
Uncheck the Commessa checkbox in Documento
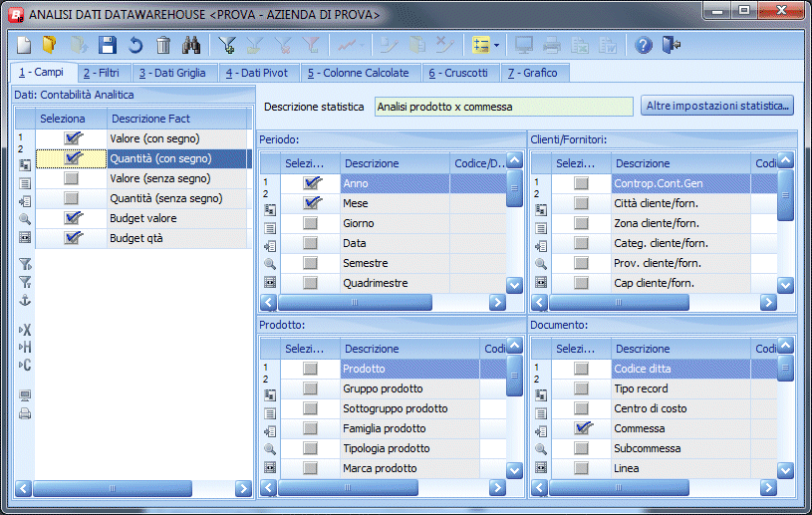(582, 428)
